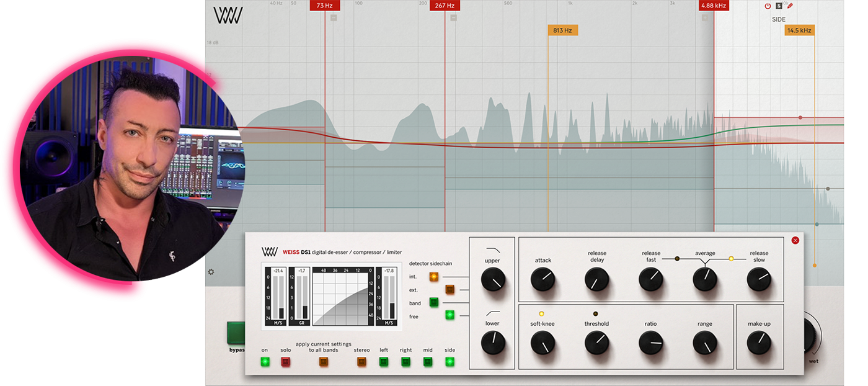Click the Weiss logo at top left
Screen dimensions: 868x386
(228, 15)
